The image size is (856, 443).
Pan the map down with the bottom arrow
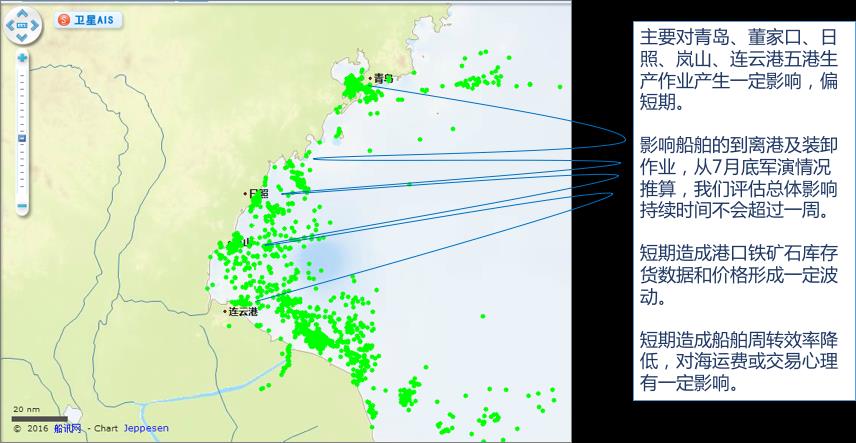pos(23,38)
